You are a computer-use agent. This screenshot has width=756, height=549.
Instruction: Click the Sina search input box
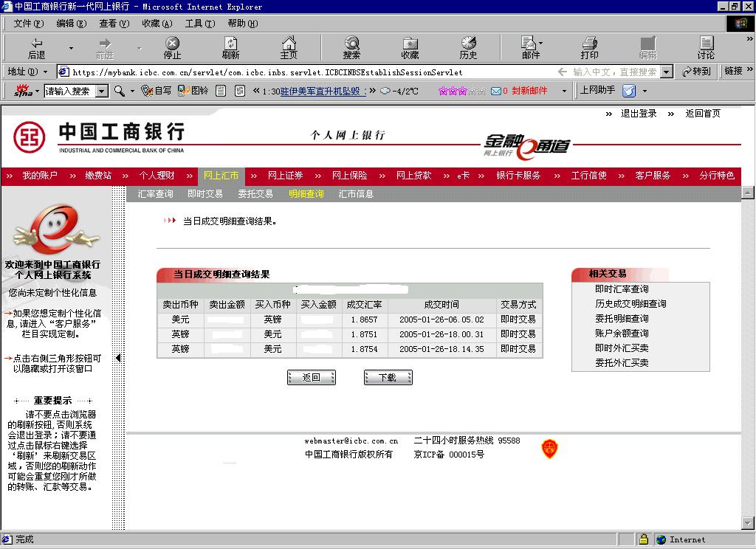pyautogui.click(x=70, y=91)
